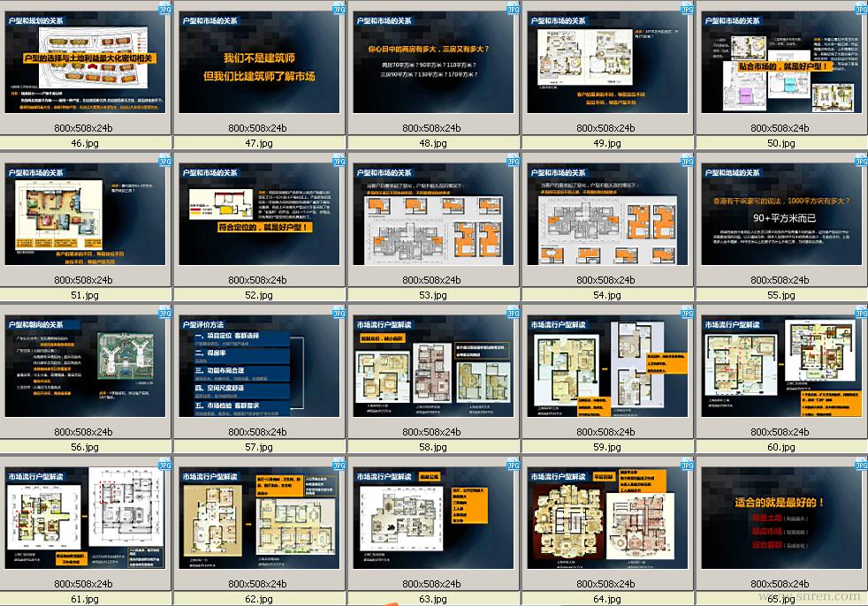Tap the JPG type icon on 56.jpg
The image size is (868, 606).
pos(165,314)
